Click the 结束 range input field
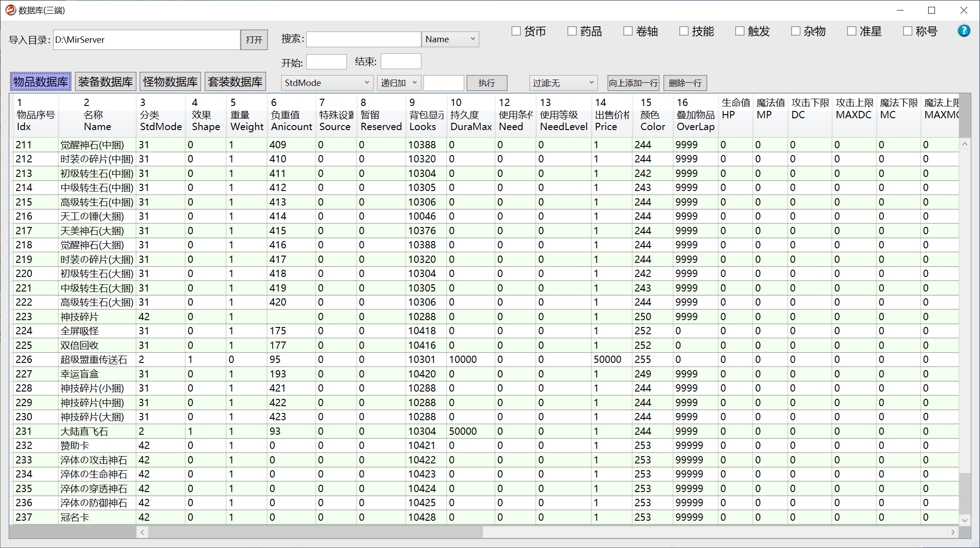Screen dimensions: 980x548 401,61
